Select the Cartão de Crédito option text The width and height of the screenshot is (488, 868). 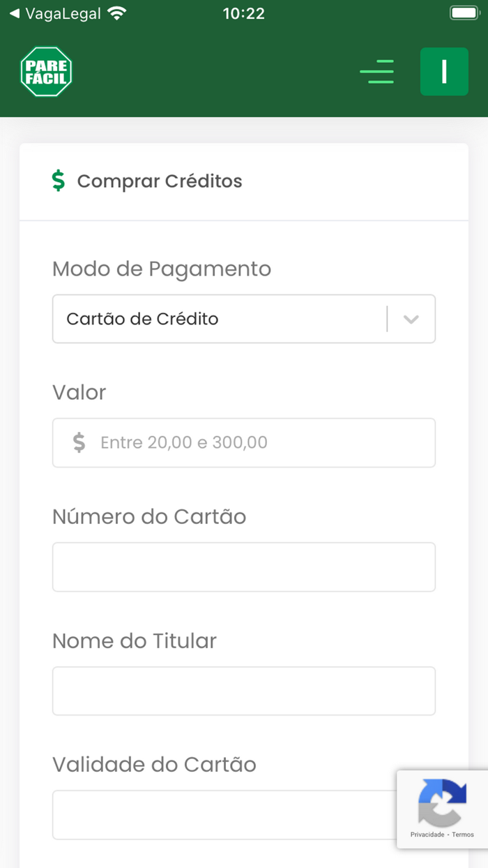coord(142,318)
